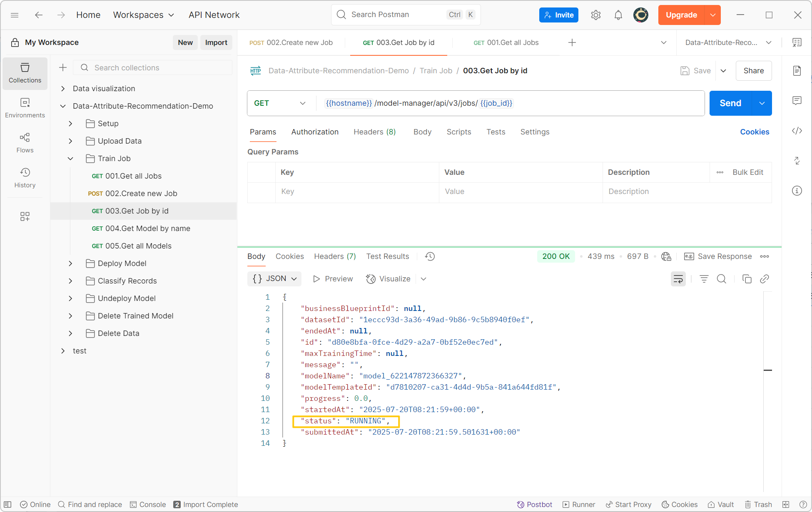Open the settings gear icon
This screenshot has height=512, width=812.
pyautogui.click(x=596, y=15)
